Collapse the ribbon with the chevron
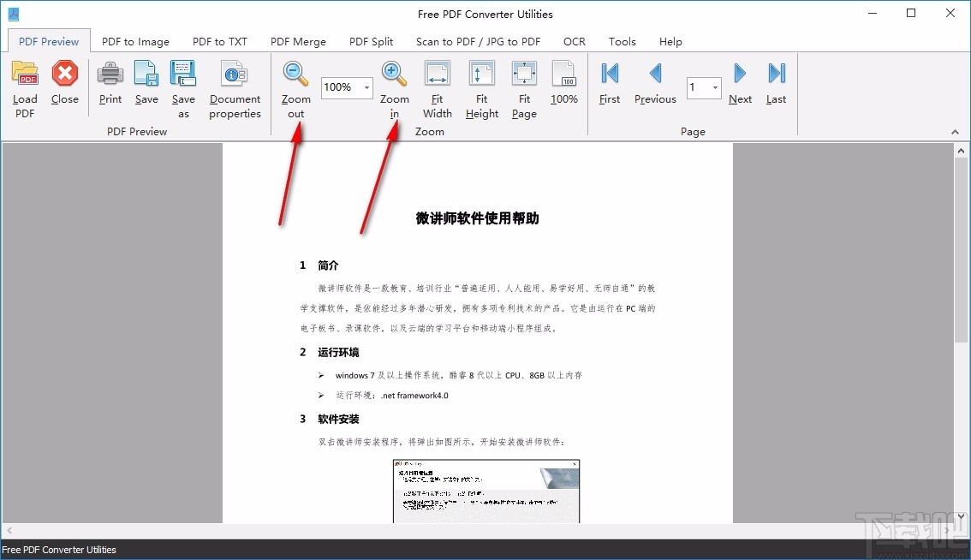The image size is (971, 560). click(x=955, y=131)
